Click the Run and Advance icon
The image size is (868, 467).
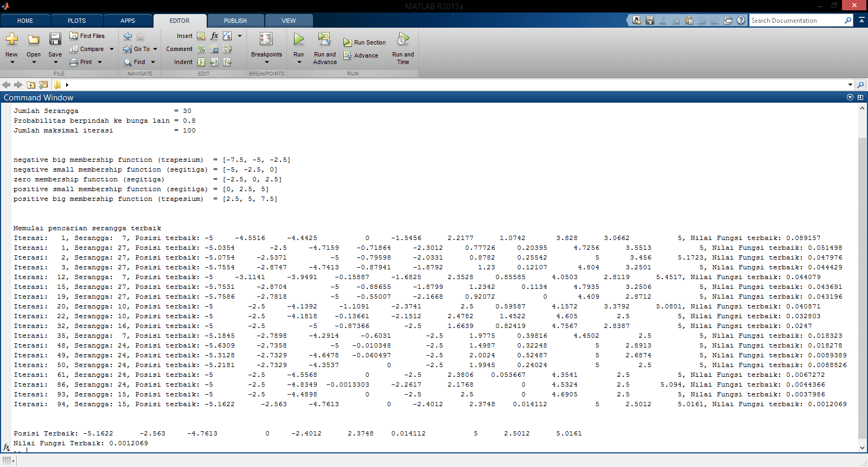tap(324, 39)
